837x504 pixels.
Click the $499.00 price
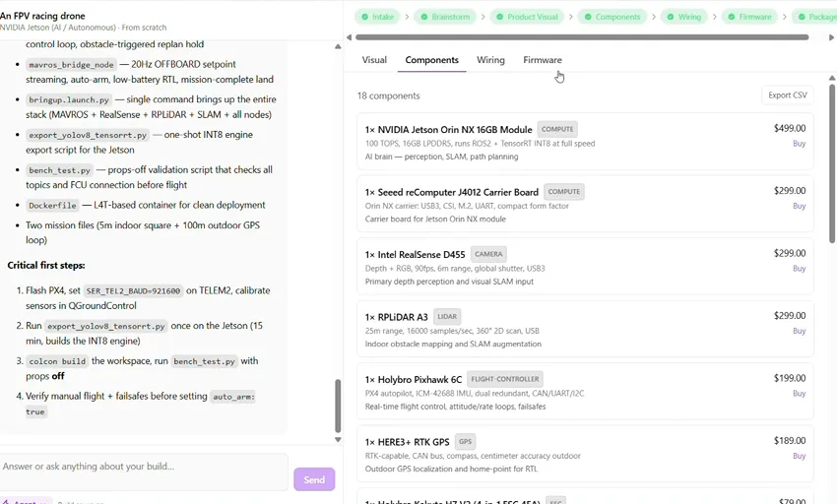coord(790,128)
